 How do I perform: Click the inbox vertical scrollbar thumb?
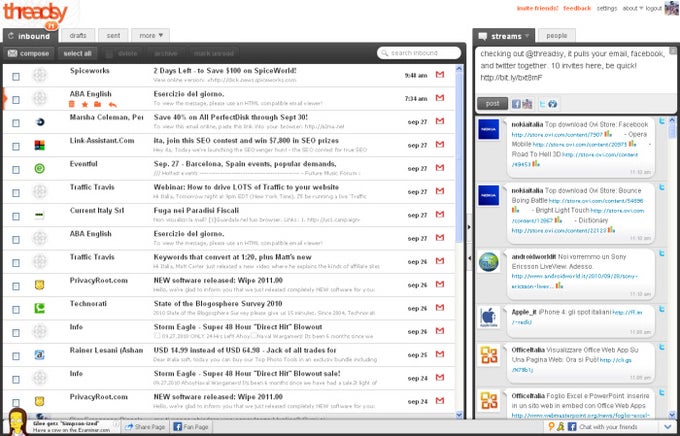pos(459,158)
